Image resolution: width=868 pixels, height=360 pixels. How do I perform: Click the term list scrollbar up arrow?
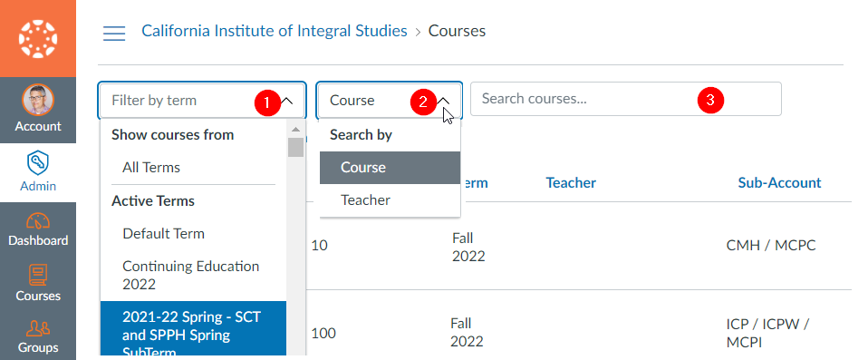tap(295, 129)
